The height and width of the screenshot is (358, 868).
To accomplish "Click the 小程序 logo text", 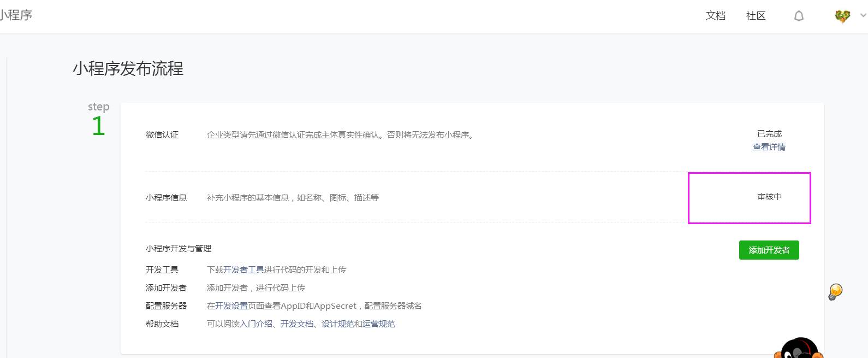I will point(16,15).
